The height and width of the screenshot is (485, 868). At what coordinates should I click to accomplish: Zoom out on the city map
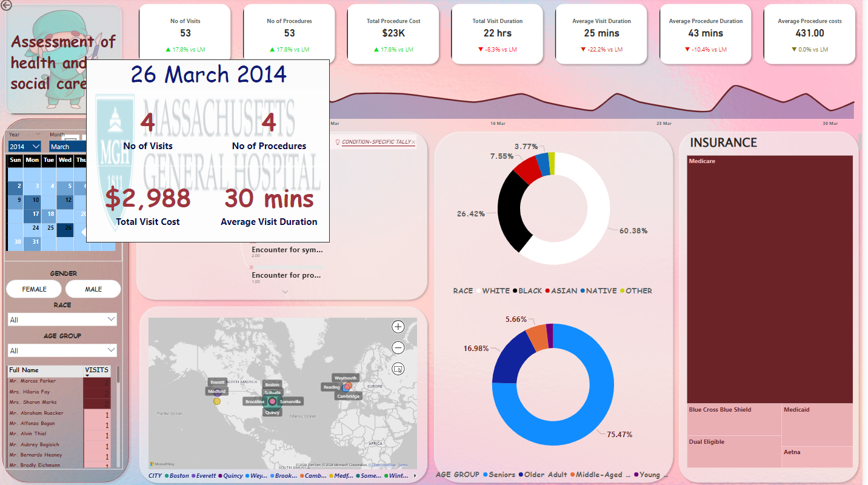point(398,348)
